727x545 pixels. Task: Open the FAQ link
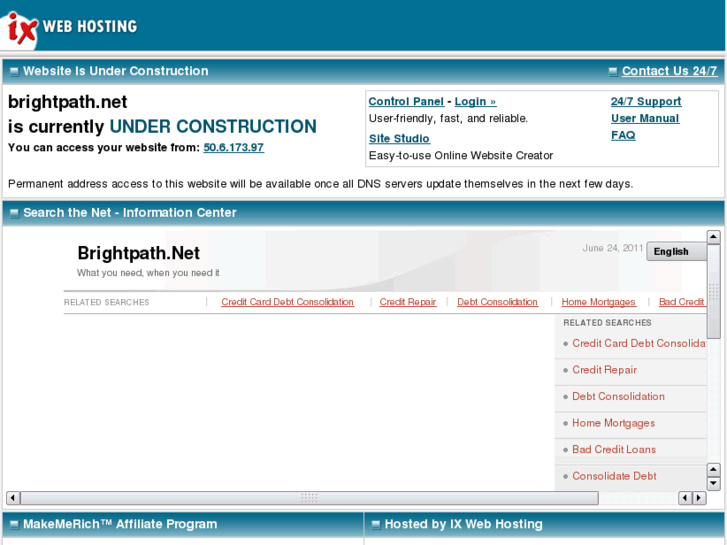pos(623,135)
